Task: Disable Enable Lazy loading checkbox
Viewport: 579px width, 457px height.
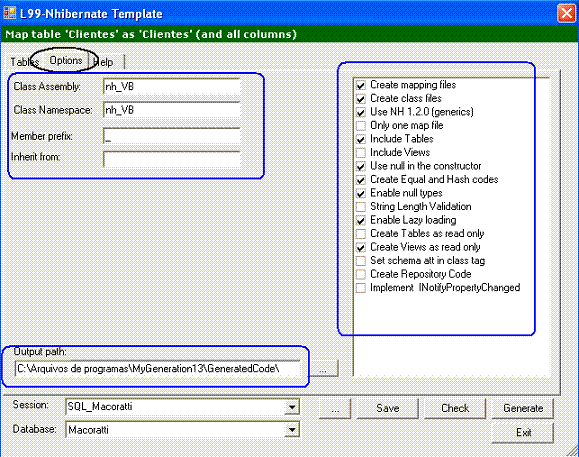Action: pos(361,220)
